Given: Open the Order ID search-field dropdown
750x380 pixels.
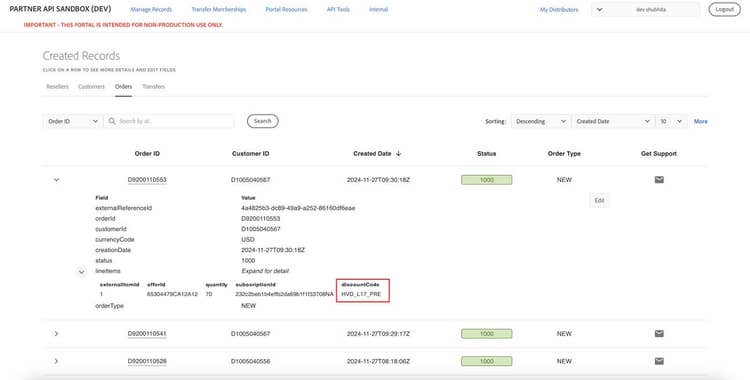Looking at the screenshot, I should click(x=72, y=121).
